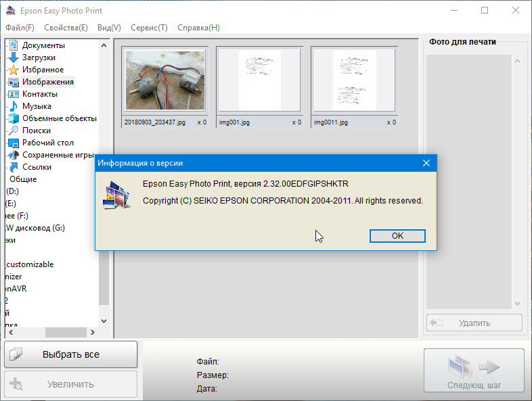This screenshot has height=401, width=532.
Task: Click folder tree horizontal scroll left arrow
Action: tap(11, 332)
